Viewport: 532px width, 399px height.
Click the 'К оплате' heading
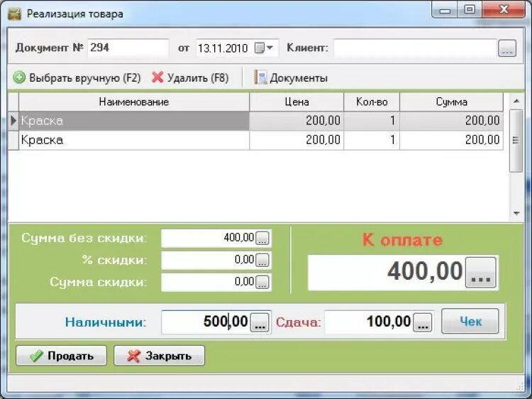[x=403, y=240]
